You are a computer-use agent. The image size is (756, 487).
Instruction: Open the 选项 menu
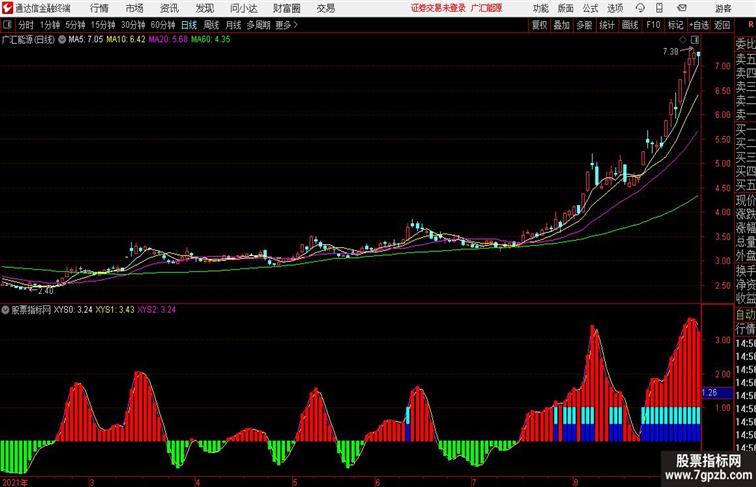615,8
